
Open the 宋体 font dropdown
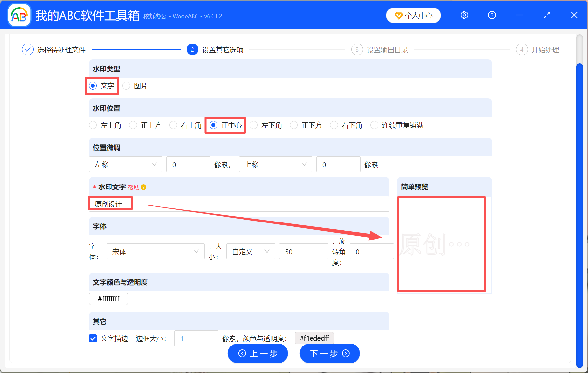(155, 251)
